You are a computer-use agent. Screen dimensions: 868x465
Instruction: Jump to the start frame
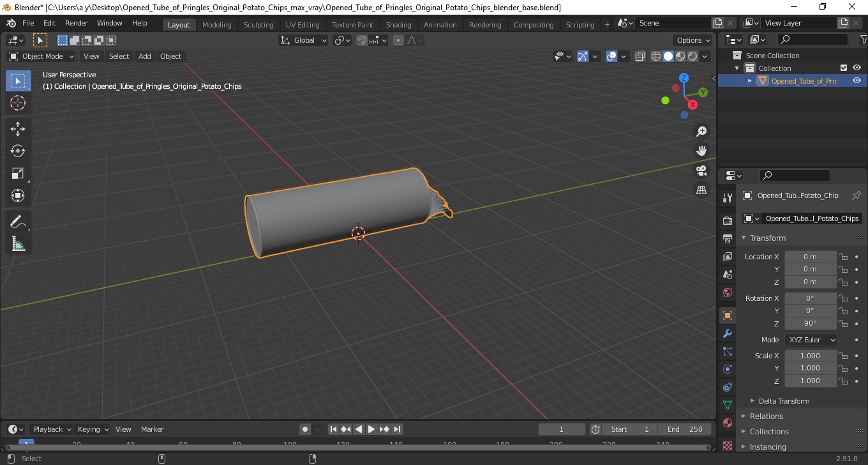(333, 429)
